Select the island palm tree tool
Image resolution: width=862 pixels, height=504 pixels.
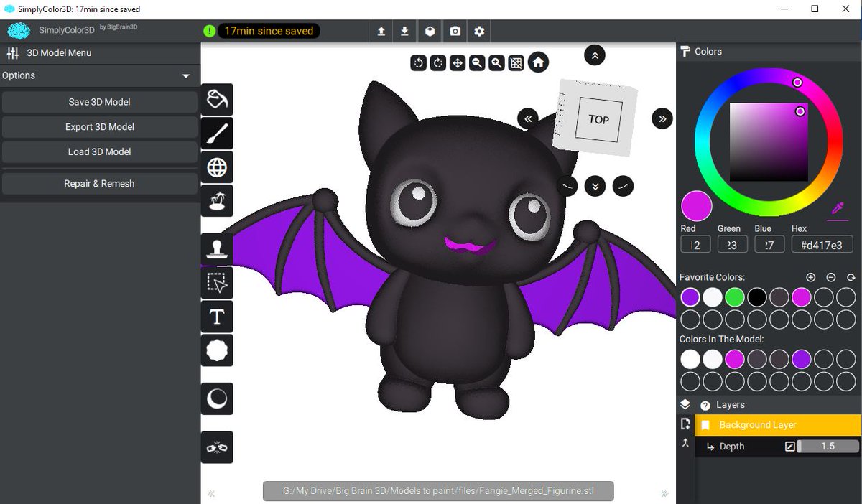tap(217, 202)
